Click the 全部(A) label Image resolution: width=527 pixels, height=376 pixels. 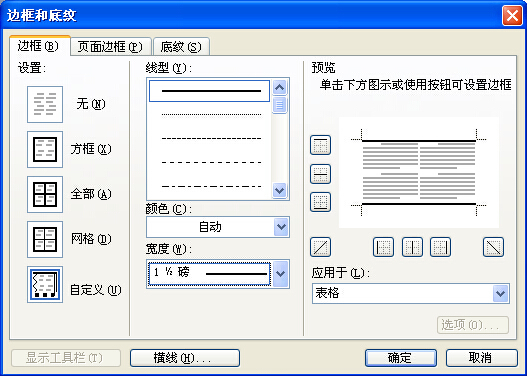[x=91, y=194]
